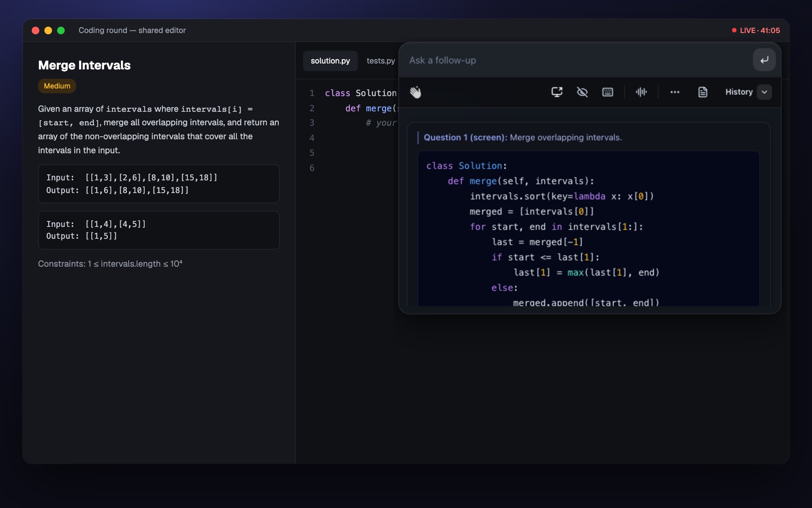Click 'Question 1 (screen)' label in overlay
The height and width of the screenshot is (508, 812).
(465, 138)
